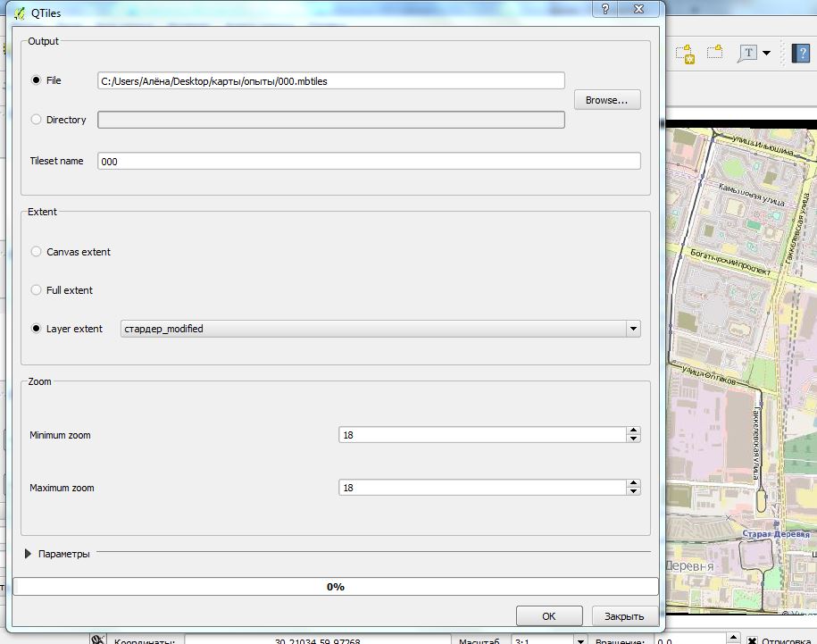
Task: Open the scale Масштаб dropdown
Action: point(580,640)
